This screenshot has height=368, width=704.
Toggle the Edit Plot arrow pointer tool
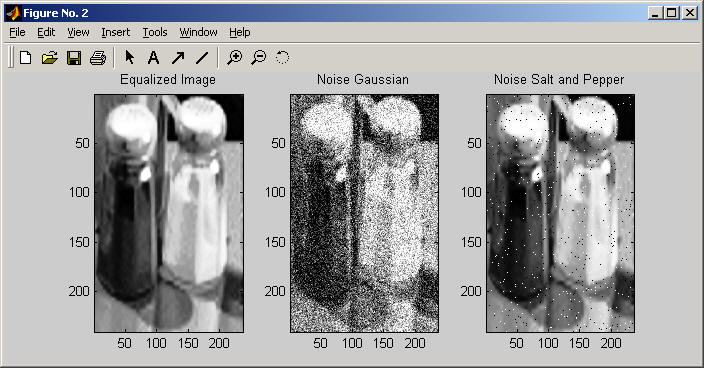pyautogui.click(x=129, y=57)
